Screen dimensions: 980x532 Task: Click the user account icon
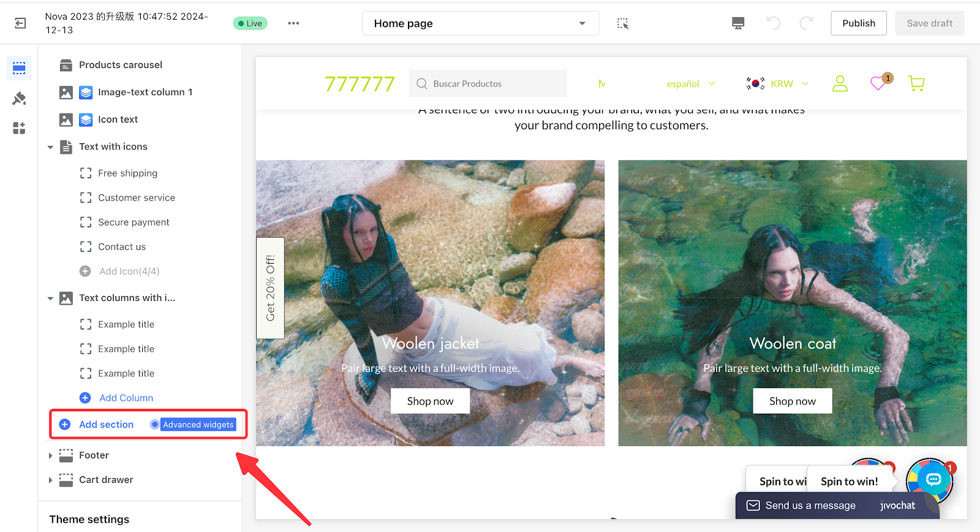point(840,83)
